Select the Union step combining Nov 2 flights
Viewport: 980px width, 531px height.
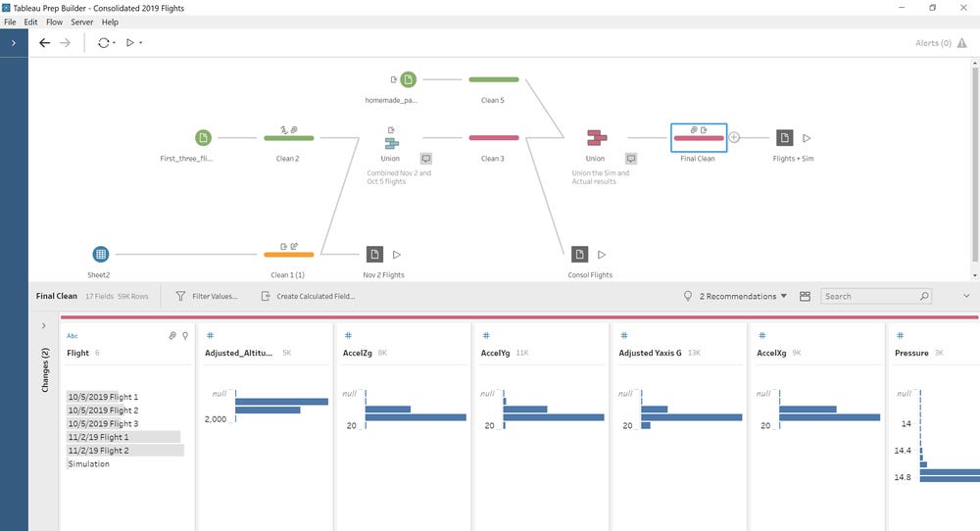tap(392, 143)
